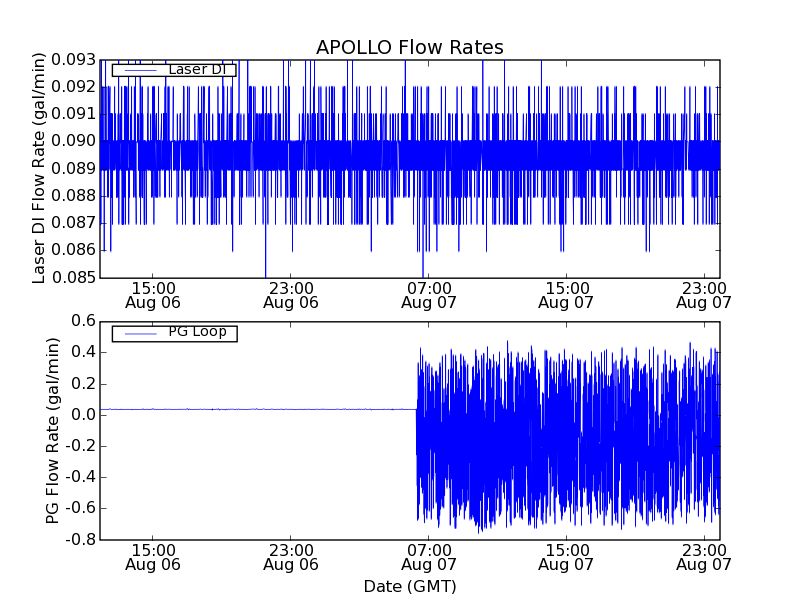Image resolution: width=800 pixels, height=600 pixels.
Task: Click the 0.090 y-axis tick label
Action: coord(73,141)
